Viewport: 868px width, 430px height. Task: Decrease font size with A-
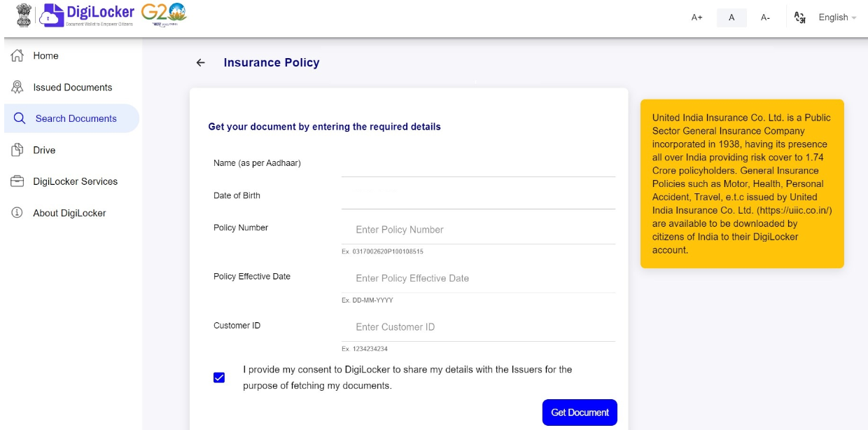[x=765, y=18]
